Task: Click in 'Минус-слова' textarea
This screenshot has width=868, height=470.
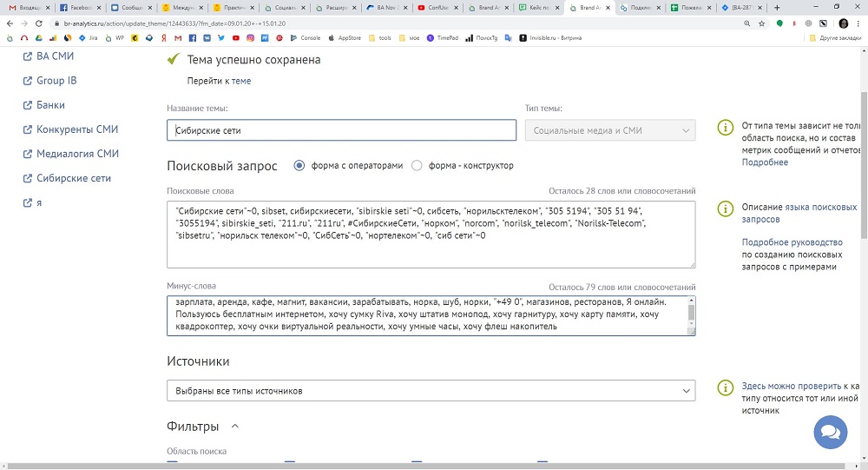Action: (431, 315)
